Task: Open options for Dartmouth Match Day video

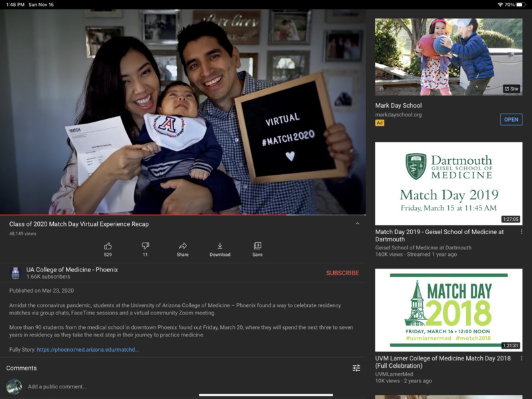Action: point(521,232)
